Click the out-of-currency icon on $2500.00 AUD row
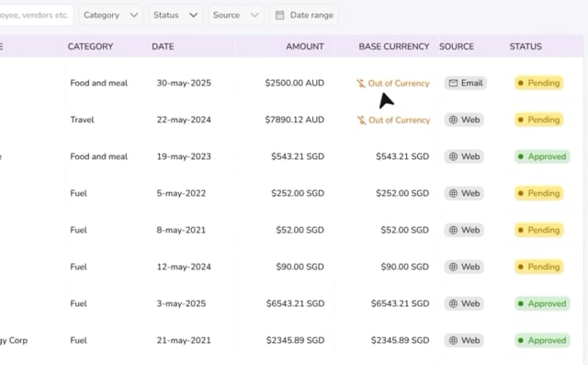The width and height of the screenshot is (588, 365). (x=361, y=84)
